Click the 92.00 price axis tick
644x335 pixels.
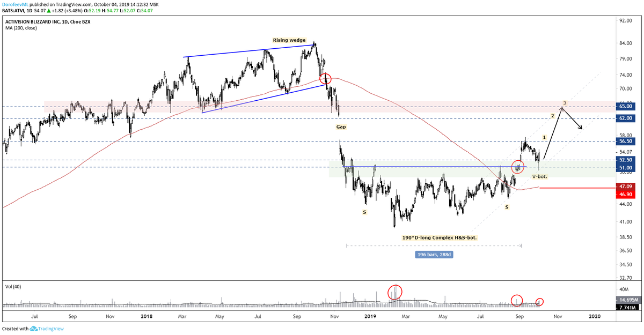click(x=625, y=20)
